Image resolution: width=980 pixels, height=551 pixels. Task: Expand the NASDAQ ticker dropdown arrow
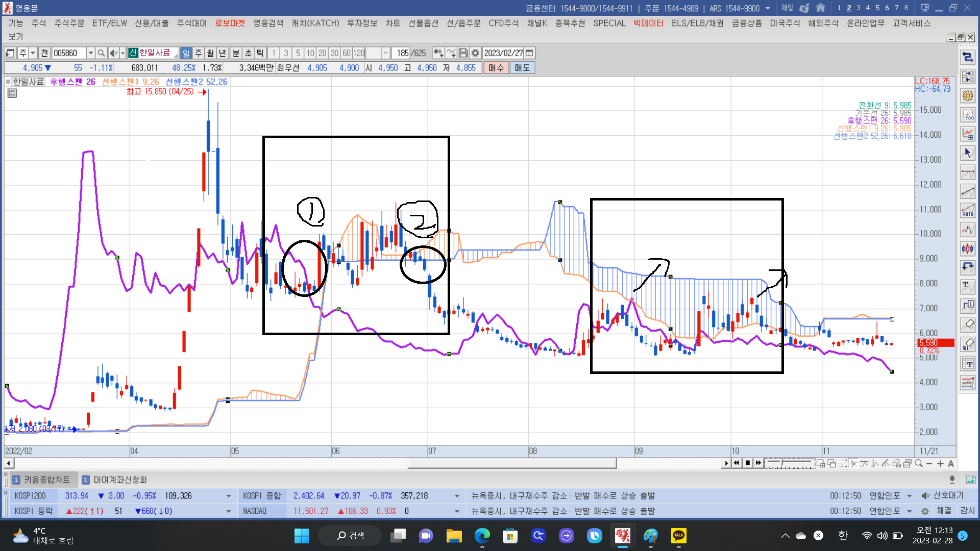coord(457,511)
